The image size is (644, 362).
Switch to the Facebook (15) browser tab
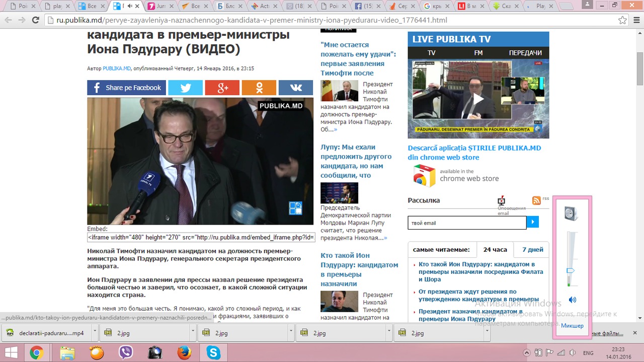tap(368, 7)
